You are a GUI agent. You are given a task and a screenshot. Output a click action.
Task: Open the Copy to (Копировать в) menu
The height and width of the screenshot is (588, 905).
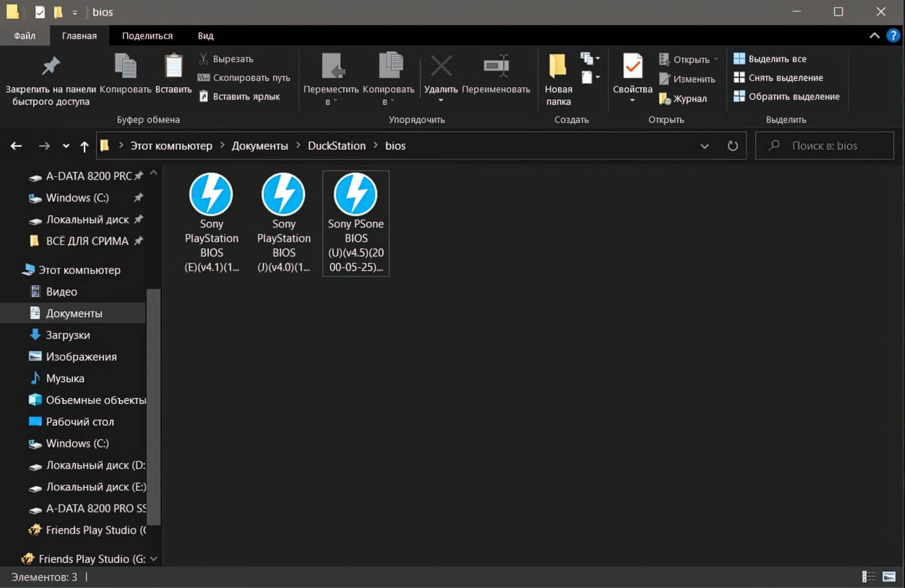pos(389,79)
